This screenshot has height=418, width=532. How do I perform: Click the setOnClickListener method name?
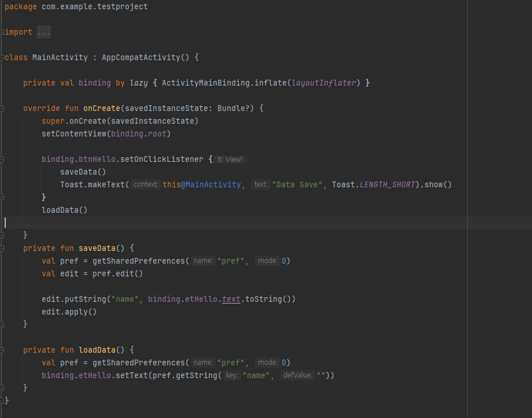click(x=162, y=159)
